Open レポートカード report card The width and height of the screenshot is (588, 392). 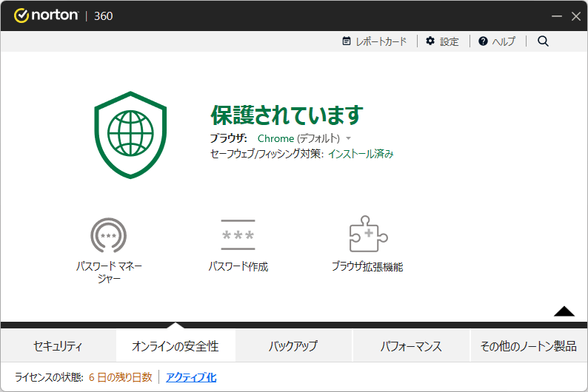[x=375, y=41]
